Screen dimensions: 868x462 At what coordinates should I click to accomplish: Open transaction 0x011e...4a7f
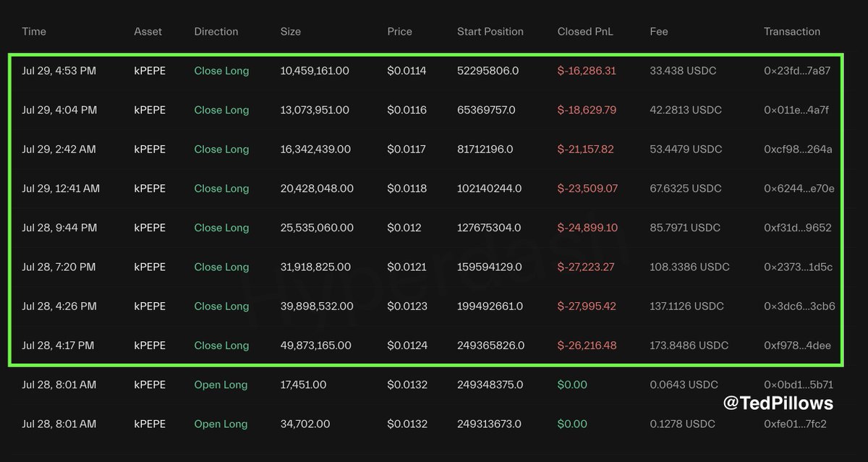(796, 110)
